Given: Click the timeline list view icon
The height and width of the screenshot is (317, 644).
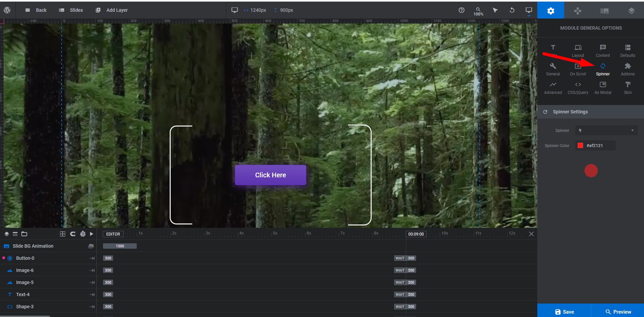Looking at the screenshot, I should 15,234.
